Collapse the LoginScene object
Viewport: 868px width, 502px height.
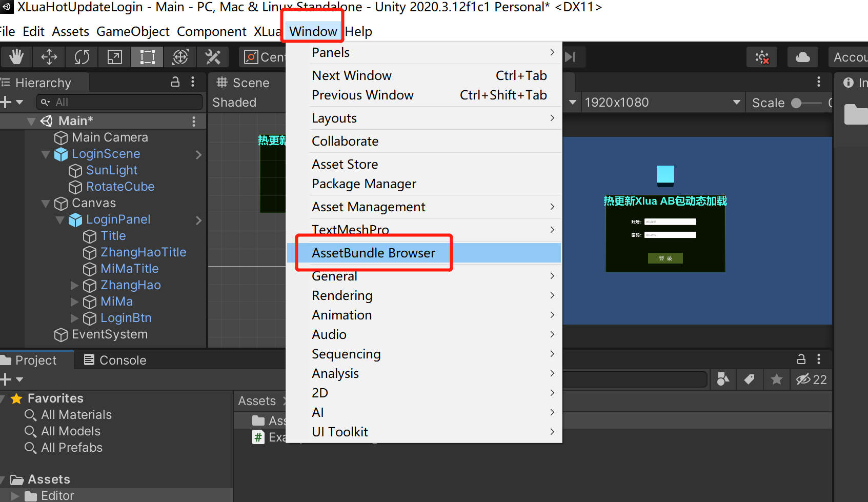point(46,154)
